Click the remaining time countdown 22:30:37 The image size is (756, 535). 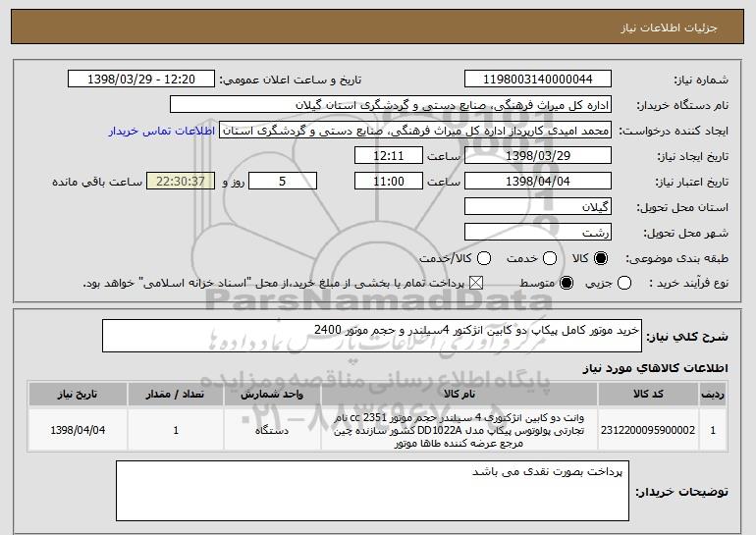pyautogui.click(x=181, y=182)
